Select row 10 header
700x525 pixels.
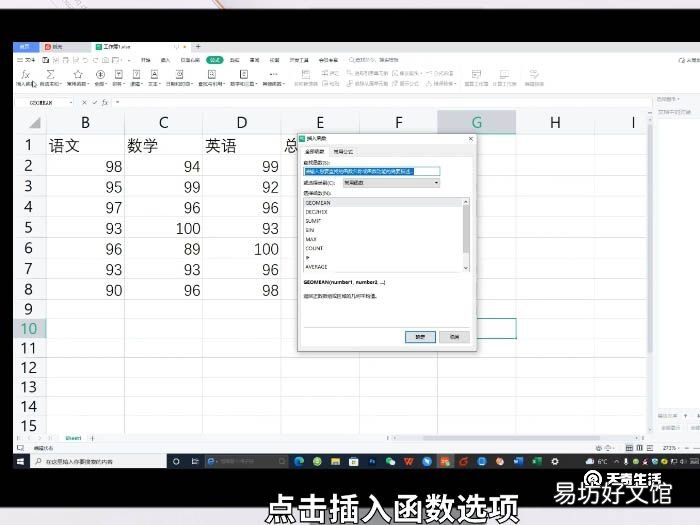pos(29,329)
